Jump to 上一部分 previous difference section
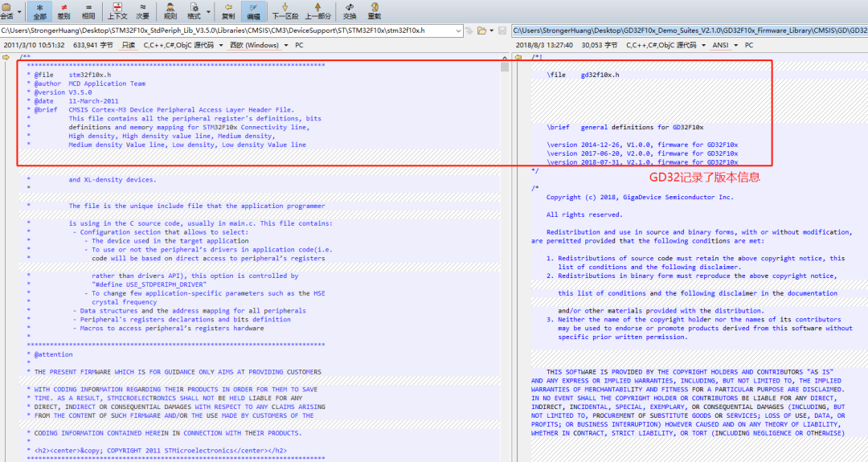This screenshot has width=868, height=462. (317, 11)
